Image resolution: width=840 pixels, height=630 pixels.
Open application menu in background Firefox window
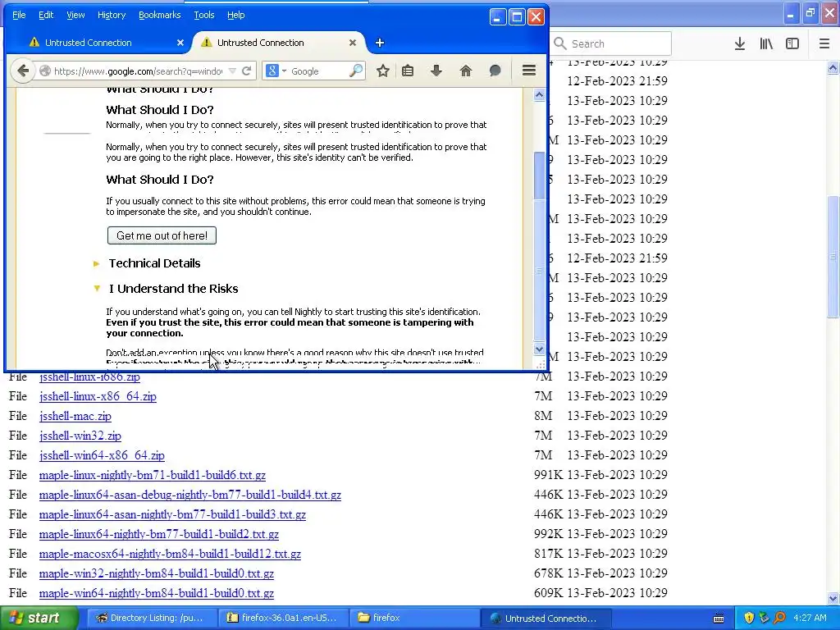point(824,43)
